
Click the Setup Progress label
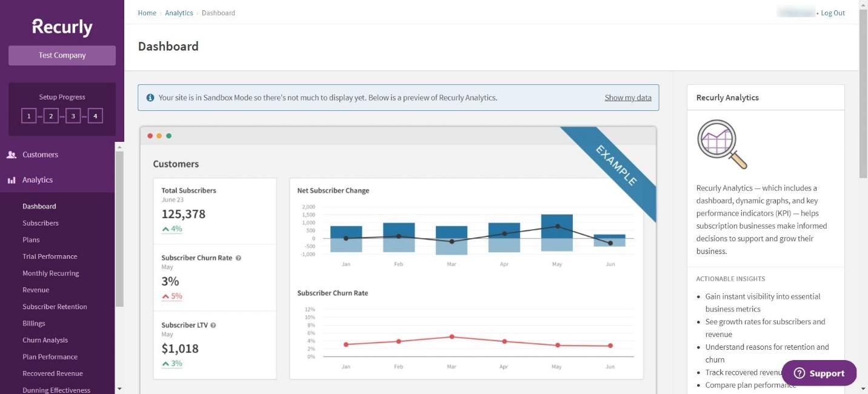pyautogui.click(x=62, y=97)
